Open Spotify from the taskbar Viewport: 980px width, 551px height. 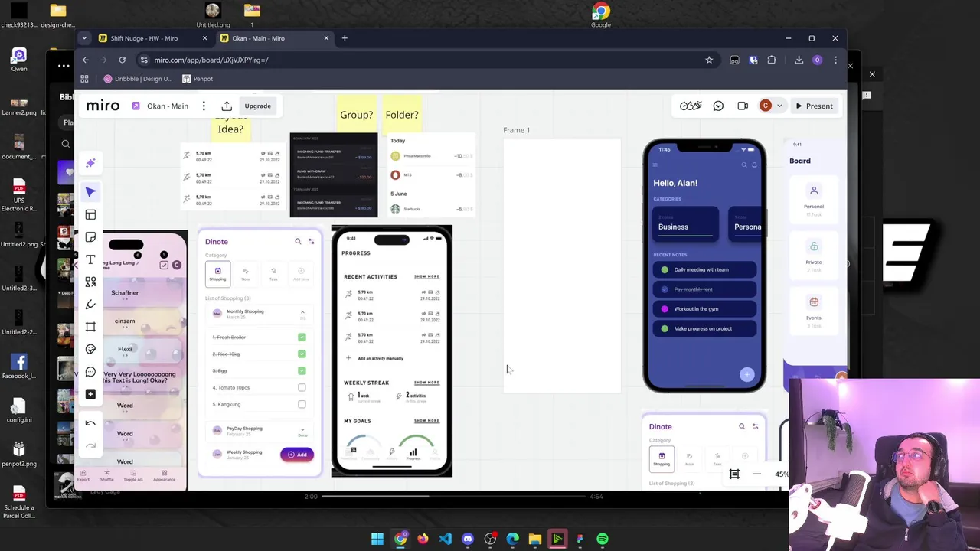[603, 539]
